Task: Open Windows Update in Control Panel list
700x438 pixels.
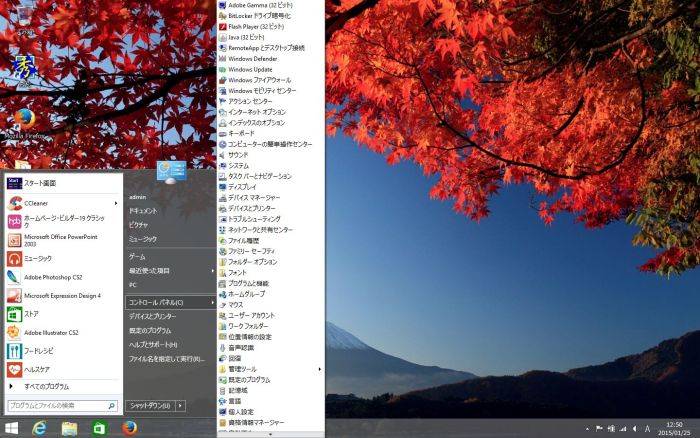Action: point(249,69)
